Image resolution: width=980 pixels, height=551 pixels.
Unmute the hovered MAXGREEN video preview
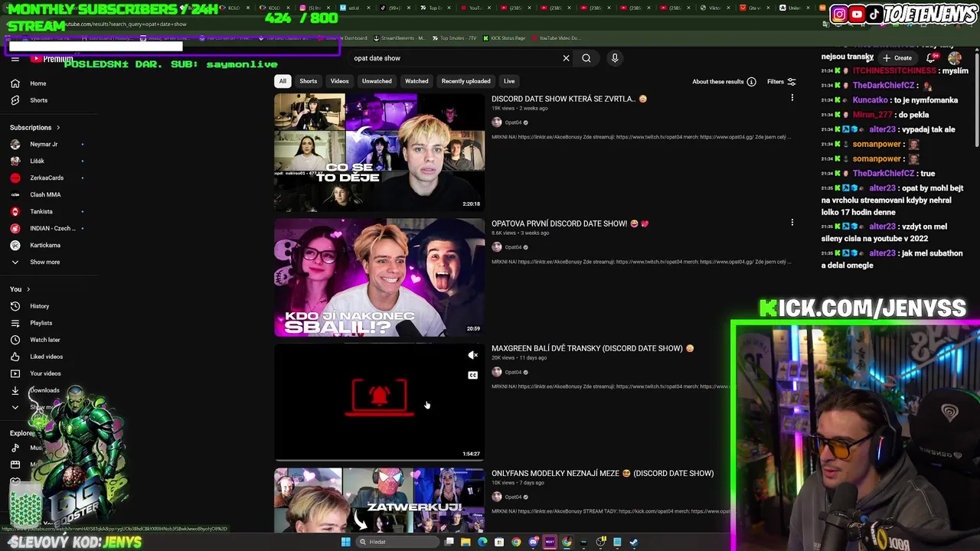tap(472, 355)
